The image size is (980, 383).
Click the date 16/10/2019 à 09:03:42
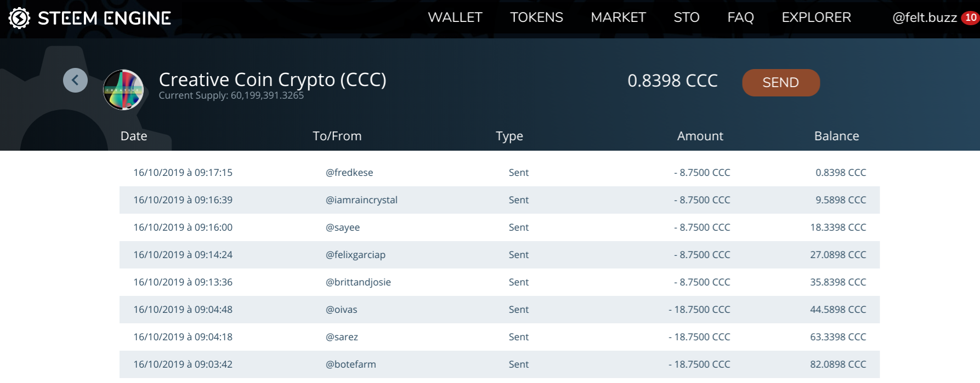point(183,364)
